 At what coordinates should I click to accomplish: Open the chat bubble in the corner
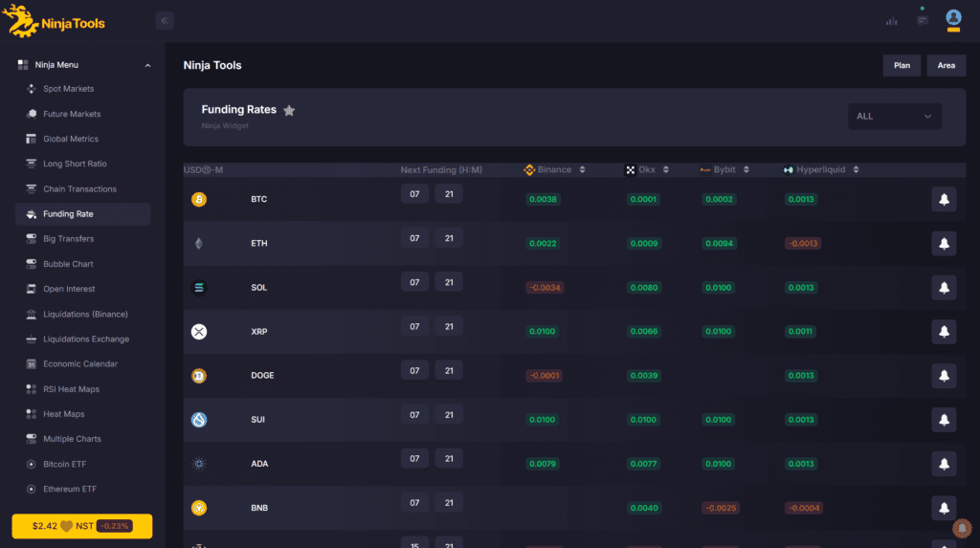coord(962,529)
